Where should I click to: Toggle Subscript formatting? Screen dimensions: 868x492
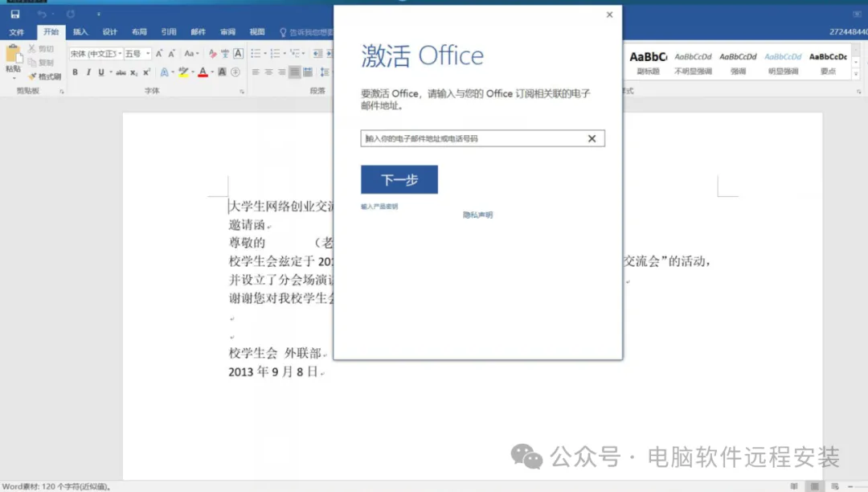[134, 72]
